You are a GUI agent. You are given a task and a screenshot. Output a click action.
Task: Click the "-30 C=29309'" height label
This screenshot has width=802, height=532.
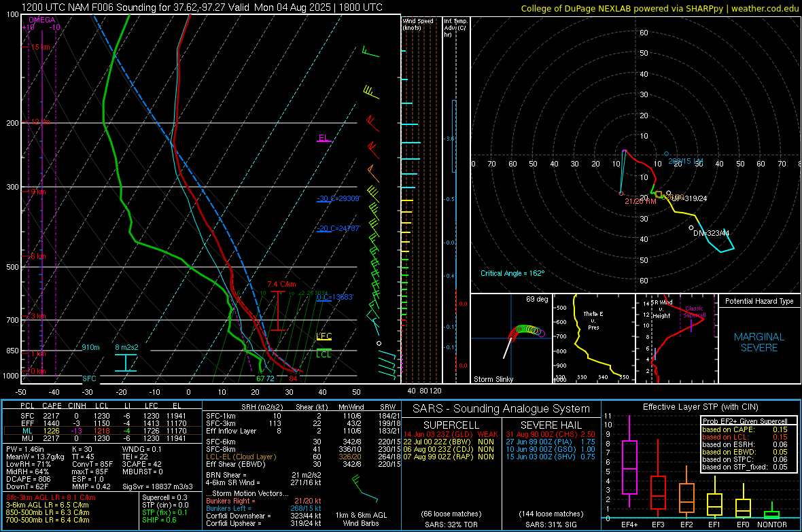click(x=338, y=198)
